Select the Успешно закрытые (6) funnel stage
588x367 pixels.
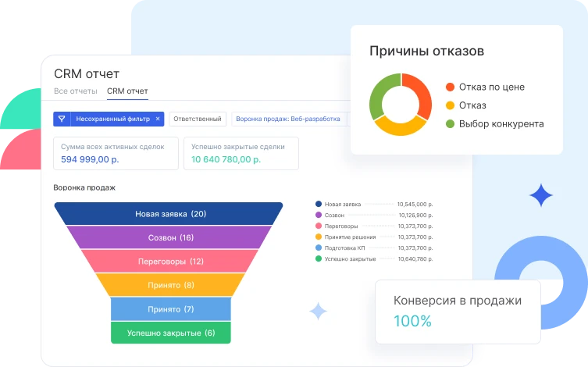pos(170,333)
